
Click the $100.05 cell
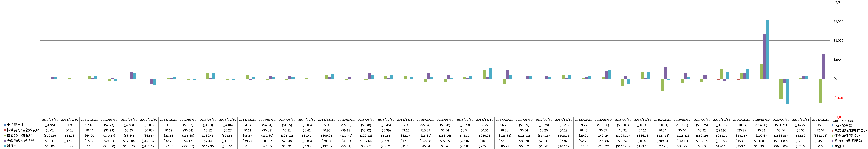(x=327, y=136)
